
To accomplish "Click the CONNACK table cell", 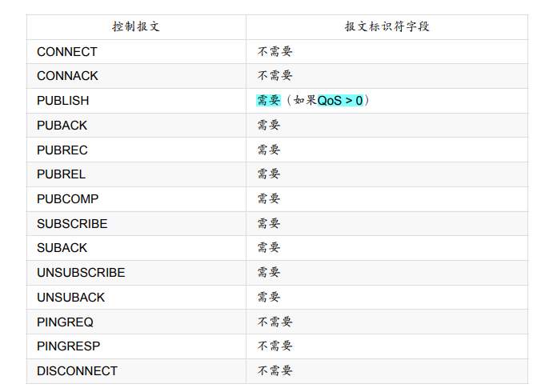I will [x=67, y=76].
